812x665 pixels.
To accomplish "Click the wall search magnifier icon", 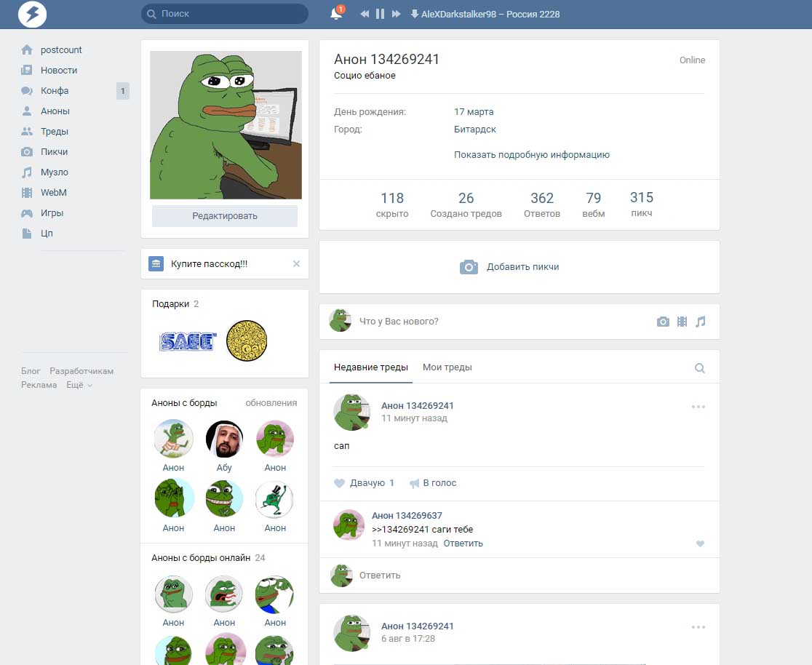I will 700,368.
